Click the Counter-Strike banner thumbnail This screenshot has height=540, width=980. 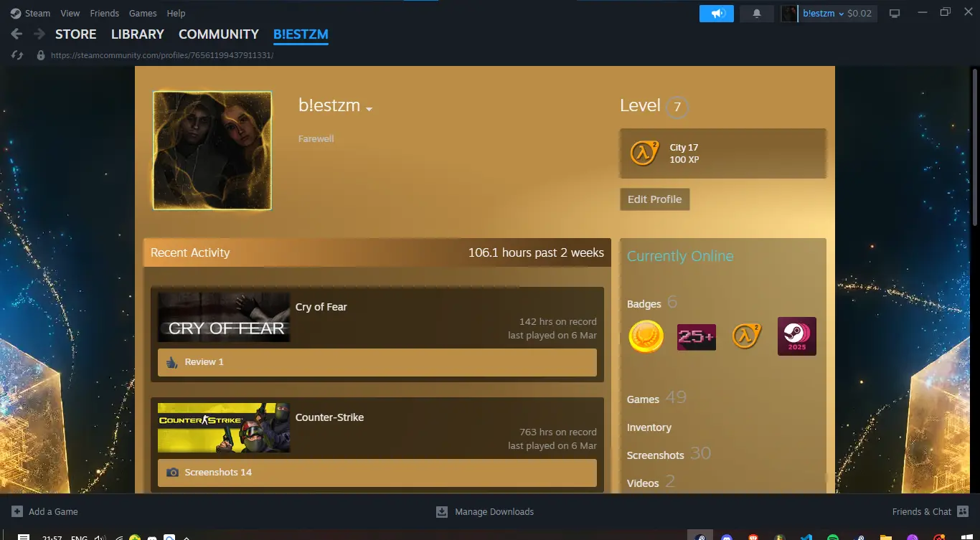click(224, 427)
